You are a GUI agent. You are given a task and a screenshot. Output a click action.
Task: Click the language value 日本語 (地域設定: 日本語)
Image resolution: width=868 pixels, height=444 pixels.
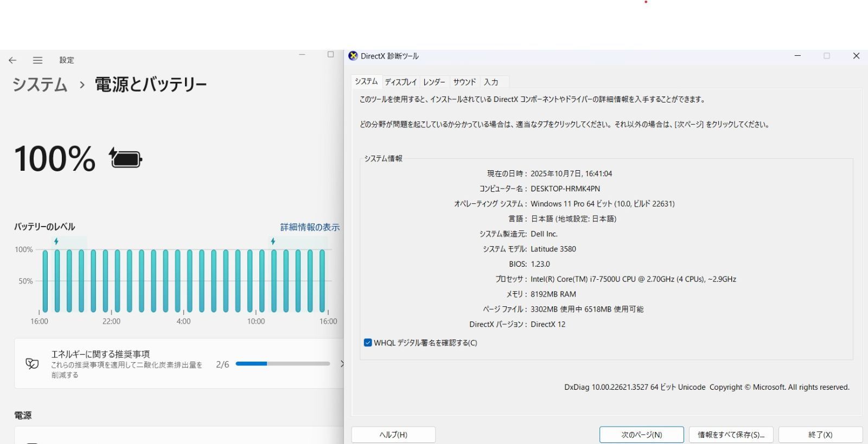[573, 219]
